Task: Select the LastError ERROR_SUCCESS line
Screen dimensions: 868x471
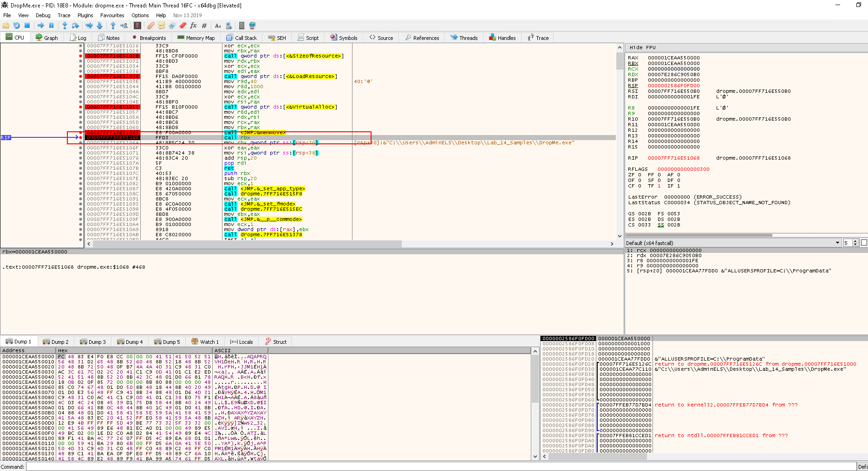Action: pos(685,197)
